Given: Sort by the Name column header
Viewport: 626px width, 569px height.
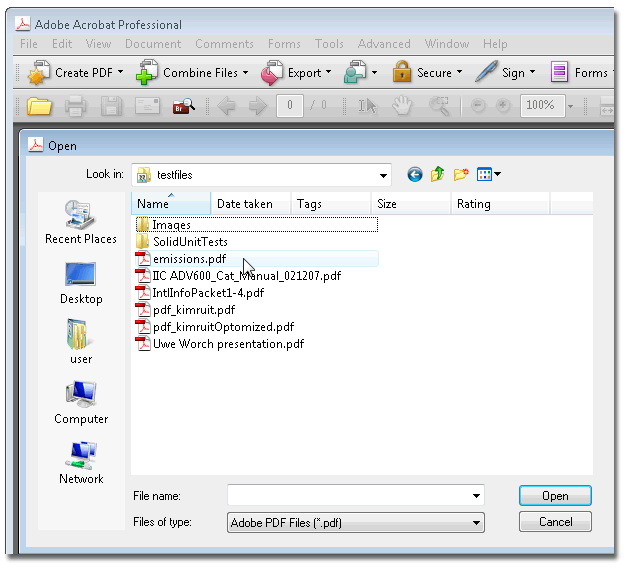Looking at the screenshot, I should pos(171,204).
